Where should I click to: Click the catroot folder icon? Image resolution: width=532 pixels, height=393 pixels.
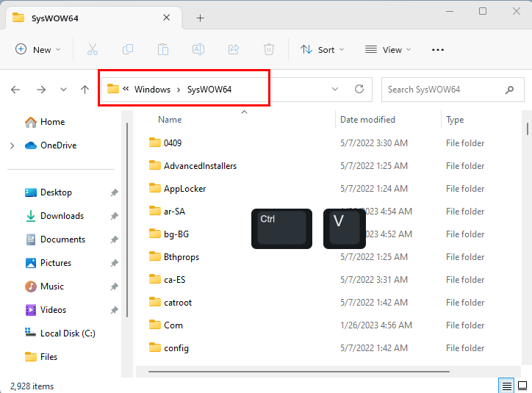(x=155, y=302)
